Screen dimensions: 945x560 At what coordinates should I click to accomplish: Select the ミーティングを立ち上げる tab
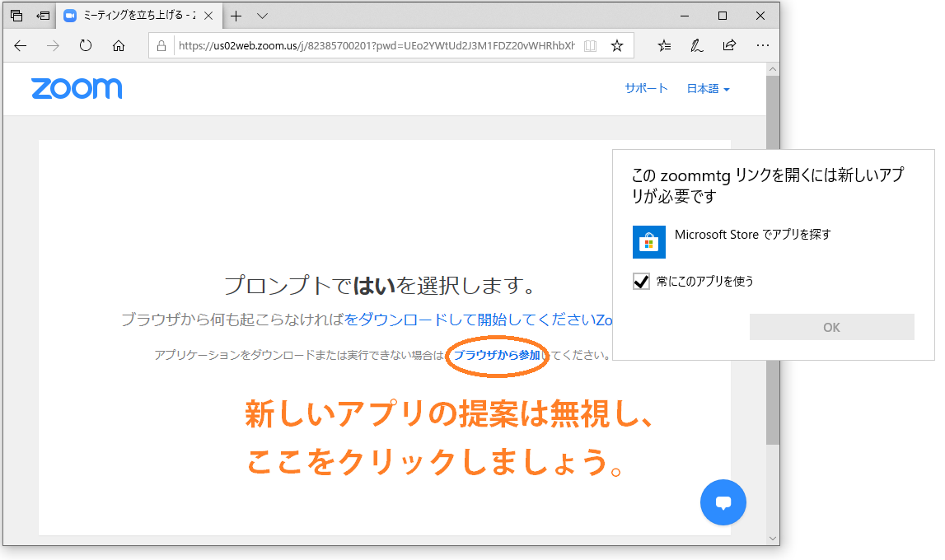138,16
